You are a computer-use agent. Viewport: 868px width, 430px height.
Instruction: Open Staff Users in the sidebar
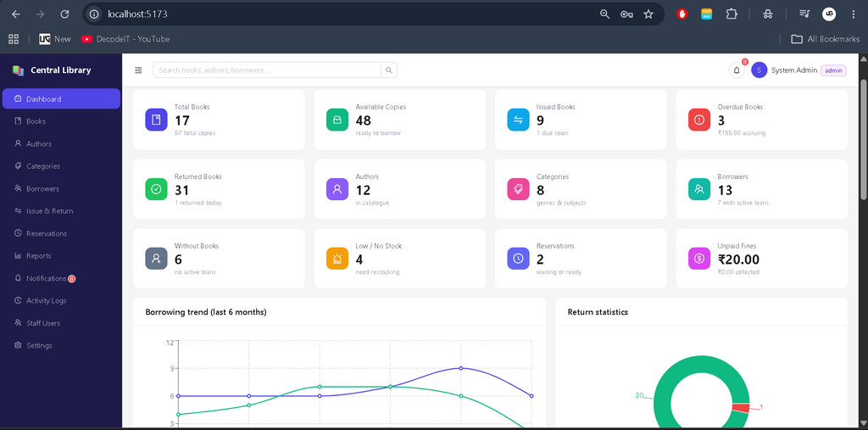[61, 323]
